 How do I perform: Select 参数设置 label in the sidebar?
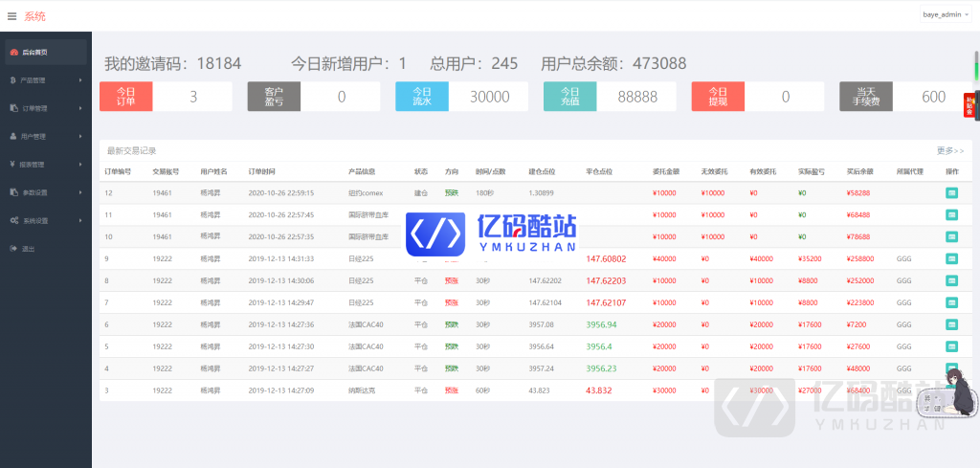[34, 192]
